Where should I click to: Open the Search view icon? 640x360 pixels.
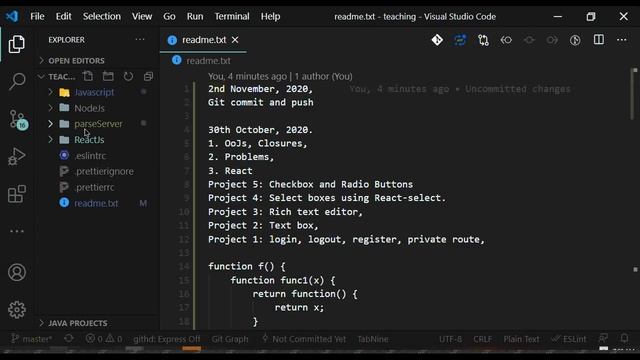tap(17, 81)
